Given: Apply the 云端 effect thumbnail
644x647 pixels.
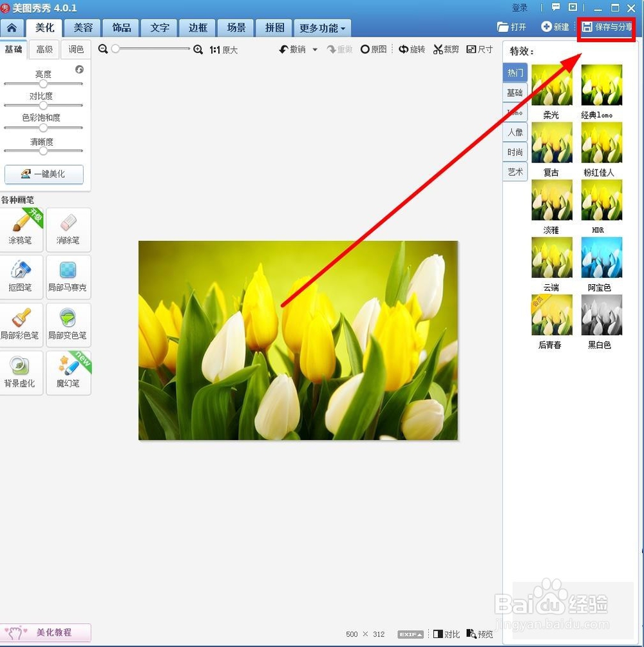Looking at the screenshot, I should click(552, 257).
